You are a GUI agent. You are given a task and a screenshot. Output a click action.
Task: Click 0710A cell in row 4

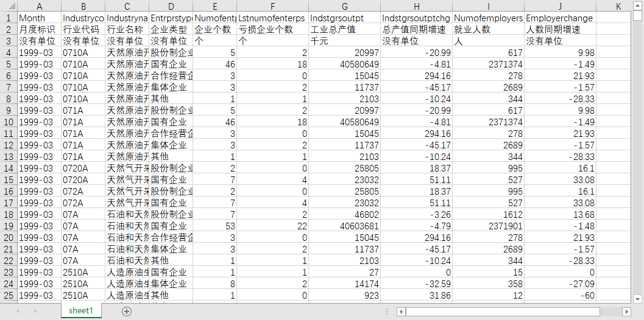click(83, 52)
